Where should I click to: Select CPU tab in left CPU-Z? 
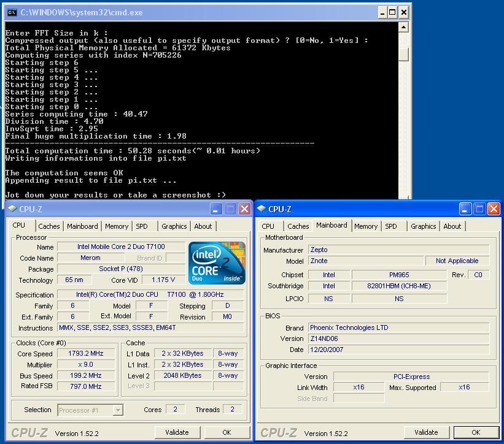[20, 225]
